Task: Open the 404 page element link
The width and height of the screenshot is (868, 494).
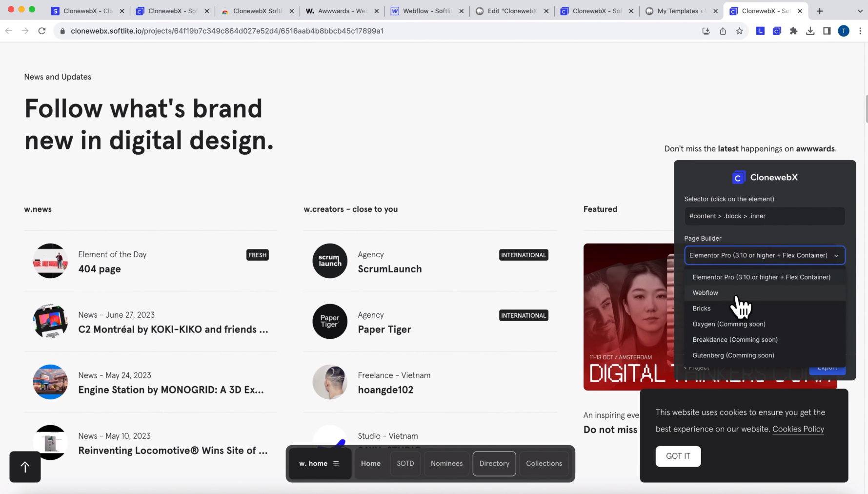Action: point(100,269)
